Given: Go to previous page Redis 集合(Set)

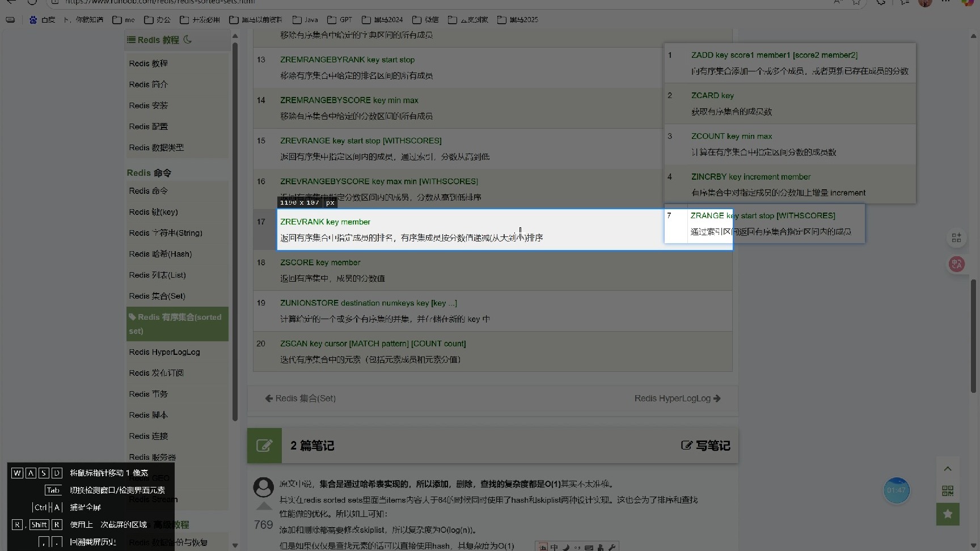Looking at the screenshot, I should pyautogui.click(x=301, y=399).
